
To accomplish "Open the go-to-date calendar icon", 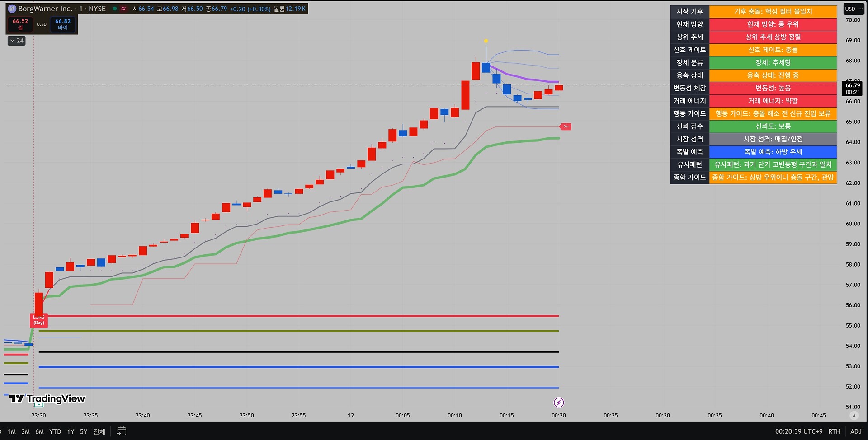I will [122, 431].
